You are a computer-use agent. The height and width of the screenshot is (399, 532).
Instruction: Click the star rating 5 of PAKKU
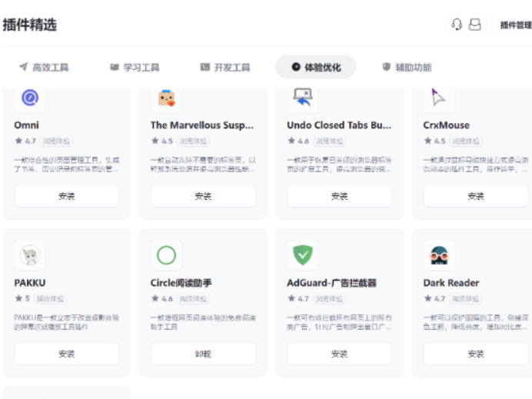pyautogui.click(x=22, y=298)
